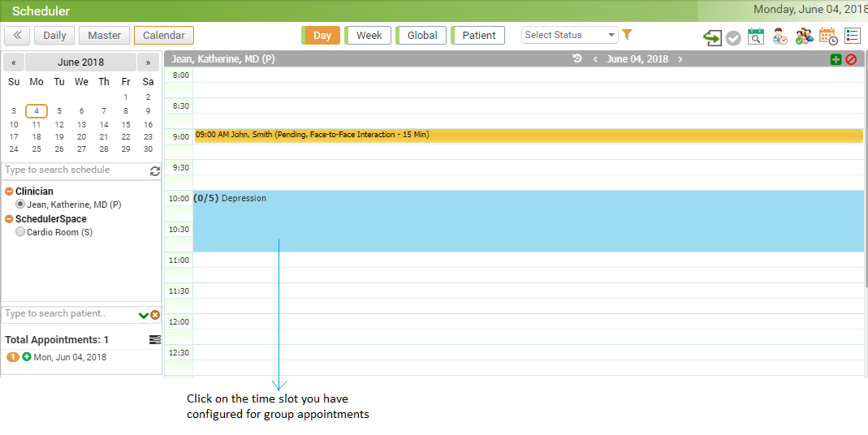
Task: Collapse the Clinician tree group
Action: click(x=9, y=192)
